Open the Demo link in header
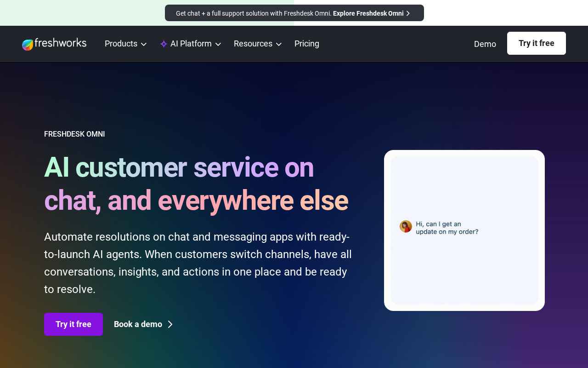Viewport: 588px width, 368px height. (485, 44)
